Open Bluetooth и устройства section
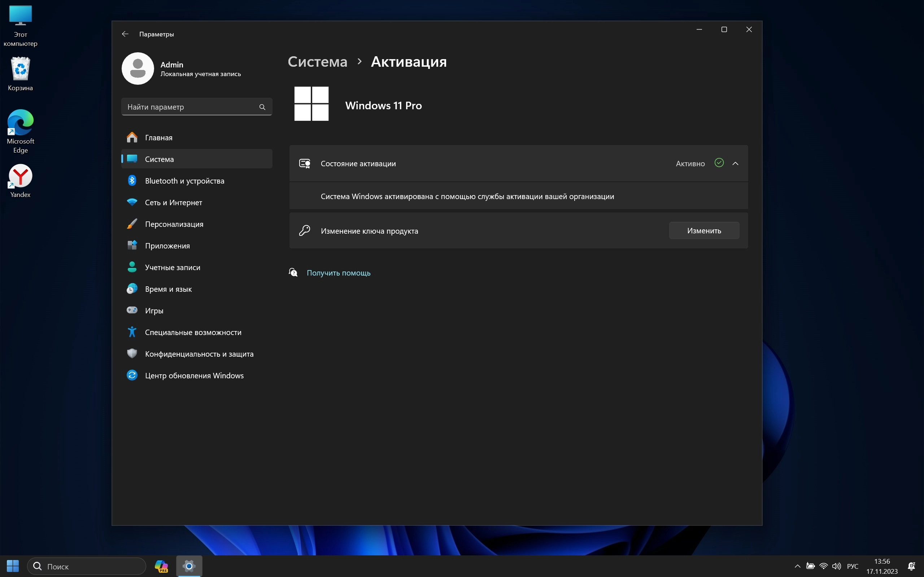The height and width of the screenshot is (577, 924). [184, 181]
